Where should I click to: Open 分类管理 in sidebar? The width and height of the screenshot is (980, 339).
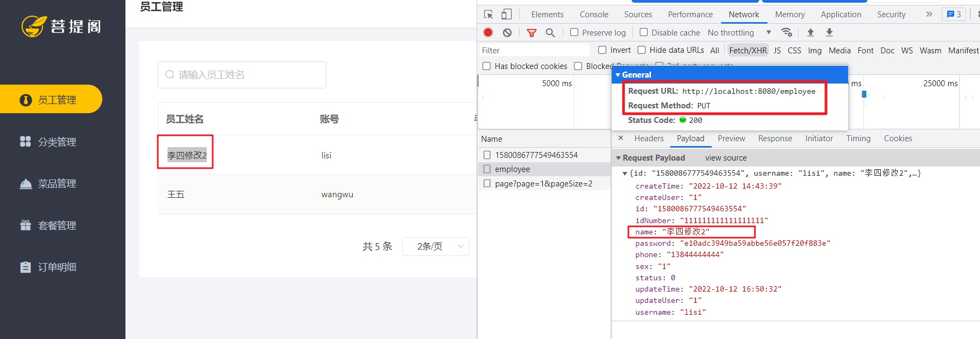tap(57, 142)
